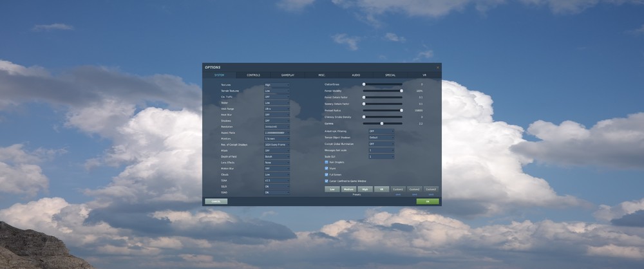
Task: Switch to the CONTROLS tab
Action: coord(253,75)
